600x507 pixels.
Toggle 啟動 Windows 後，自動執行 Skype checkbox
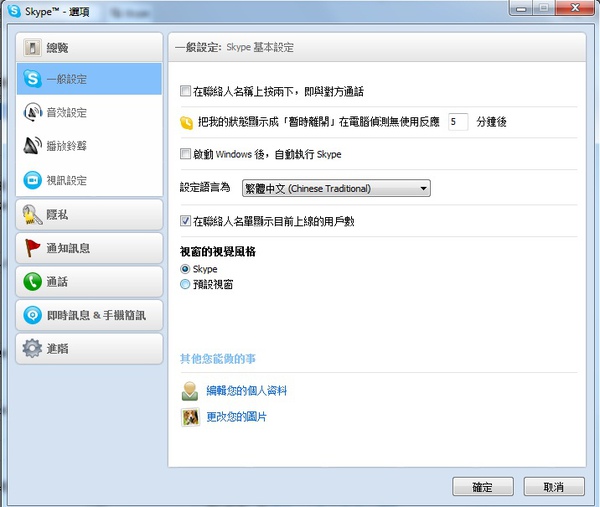[x=185, y=154]
